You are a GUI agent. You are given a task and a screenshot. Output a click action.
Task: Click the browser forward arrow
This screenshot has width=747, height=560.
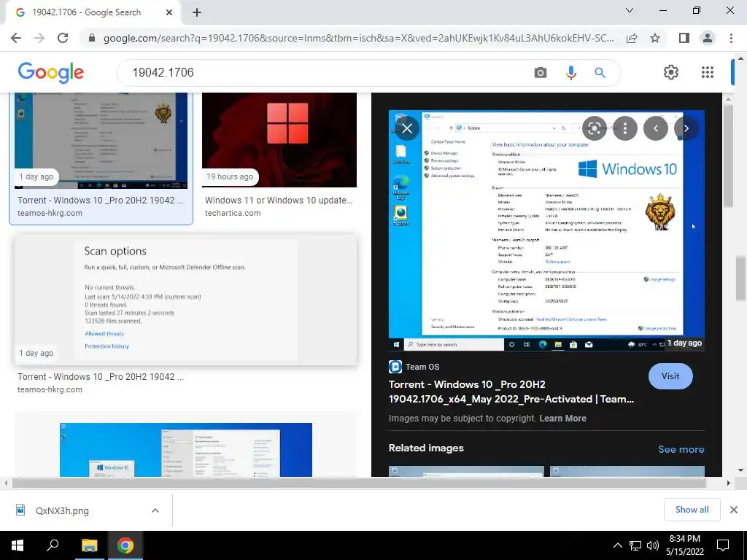click(39, 38)
